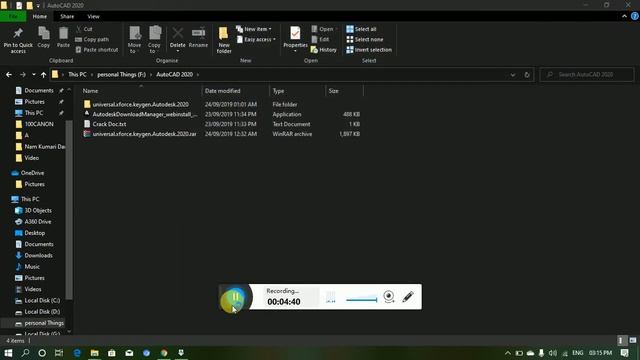Open the File tab
This screenshot has height=360, width=640.
[13, 16]
